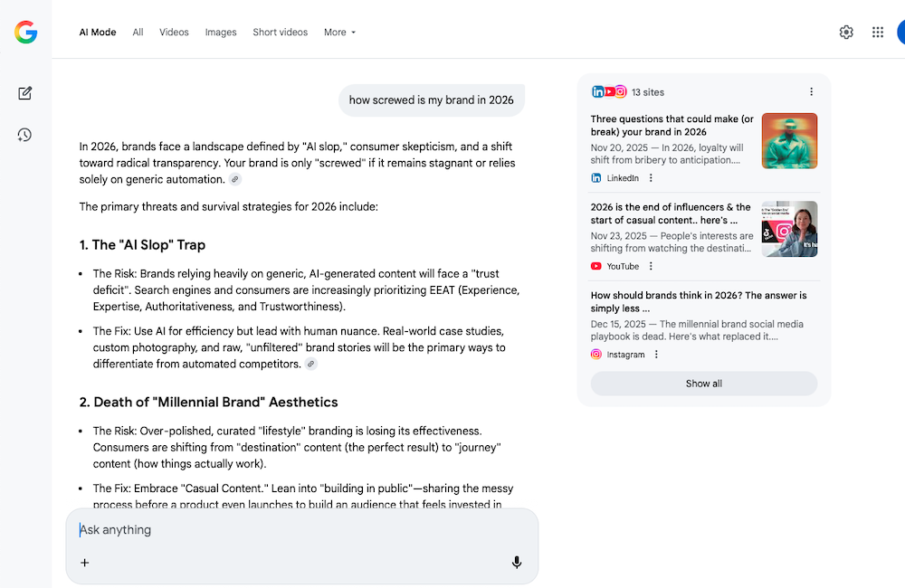Screen dimensions: 905x588
Task: Switch to the Short videos tab
Action: [280, 33]
